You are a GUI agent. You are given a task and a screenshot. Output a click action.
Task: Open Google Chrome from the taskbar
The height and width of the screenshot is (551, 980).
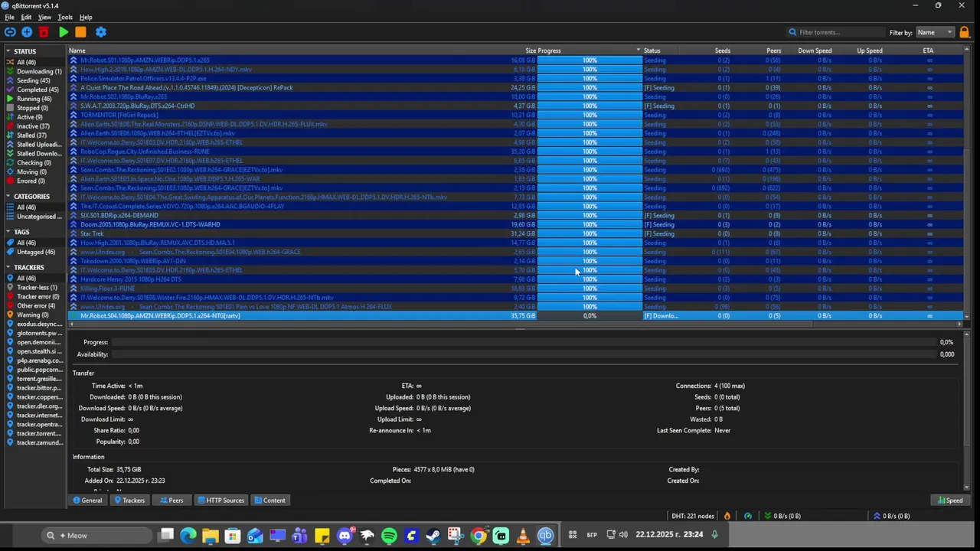pyautogui.click(x=479, y=535)
